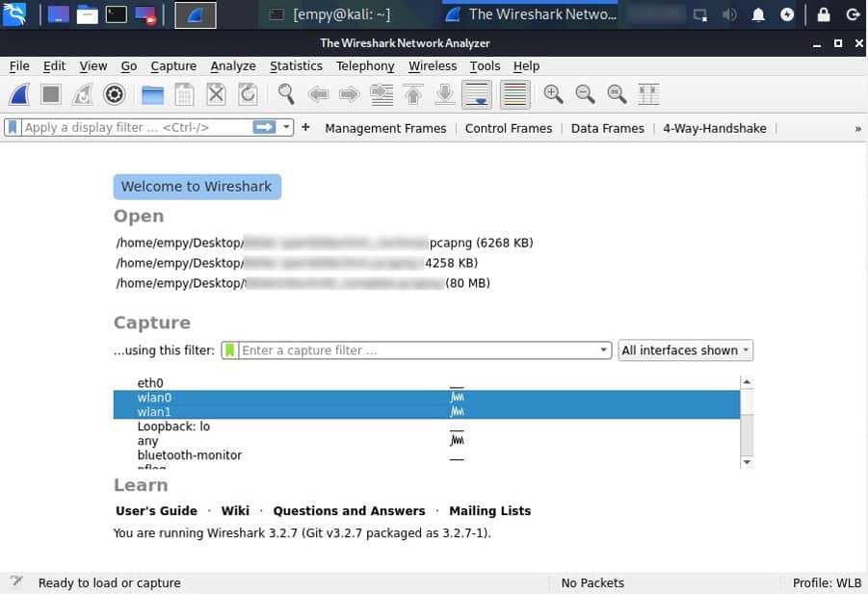Open the All interfaces shown dropdown
This screenshot has width=868, height=594.
[685, 350]
